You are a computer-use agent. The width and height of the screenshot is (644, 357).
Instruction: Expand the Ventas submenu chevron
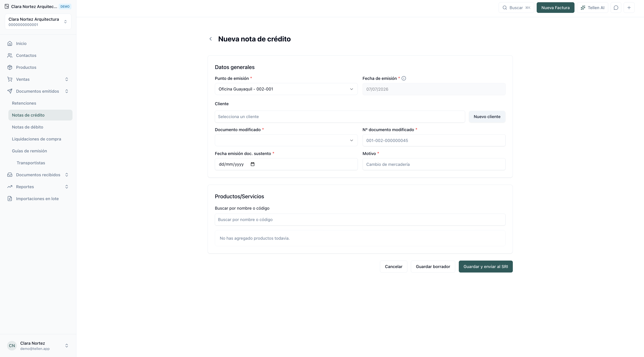coord(67,79)
